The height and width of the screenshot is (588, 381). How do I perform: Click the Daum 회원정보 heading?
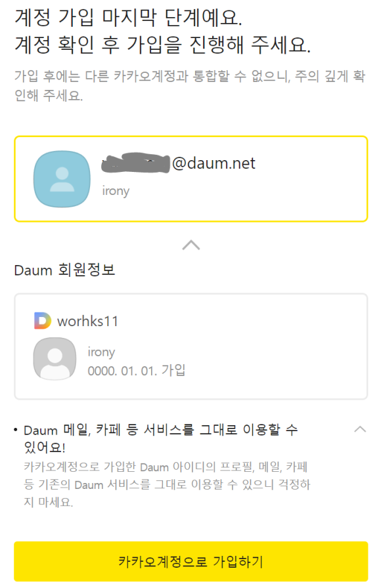(64, 270)
